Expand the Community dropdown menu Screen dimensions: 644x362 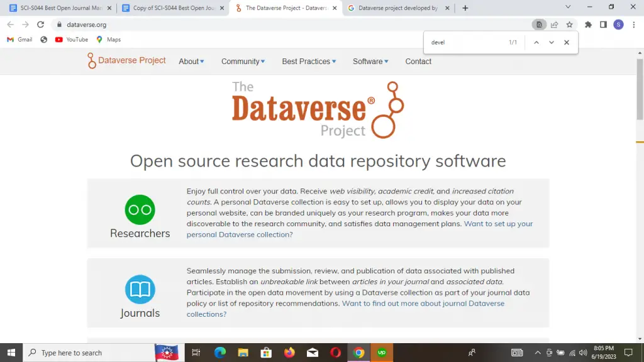pos(243,62)
